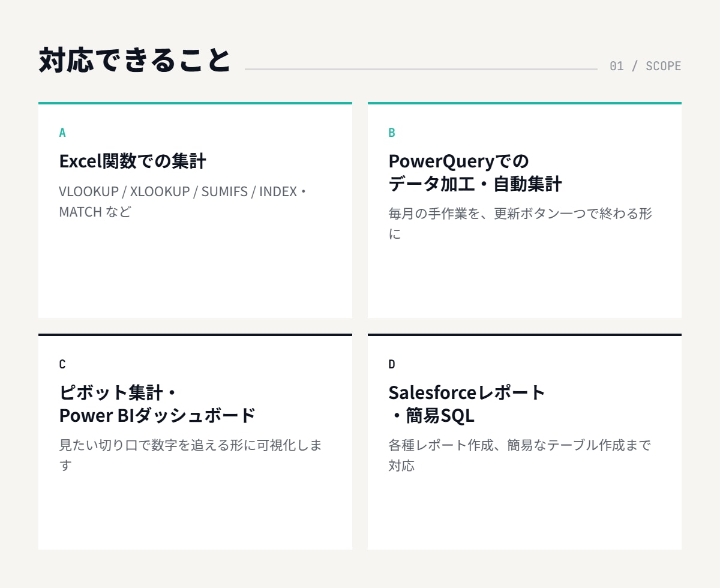Select card letter C label

pyautogui.click(x=62, y=364)
